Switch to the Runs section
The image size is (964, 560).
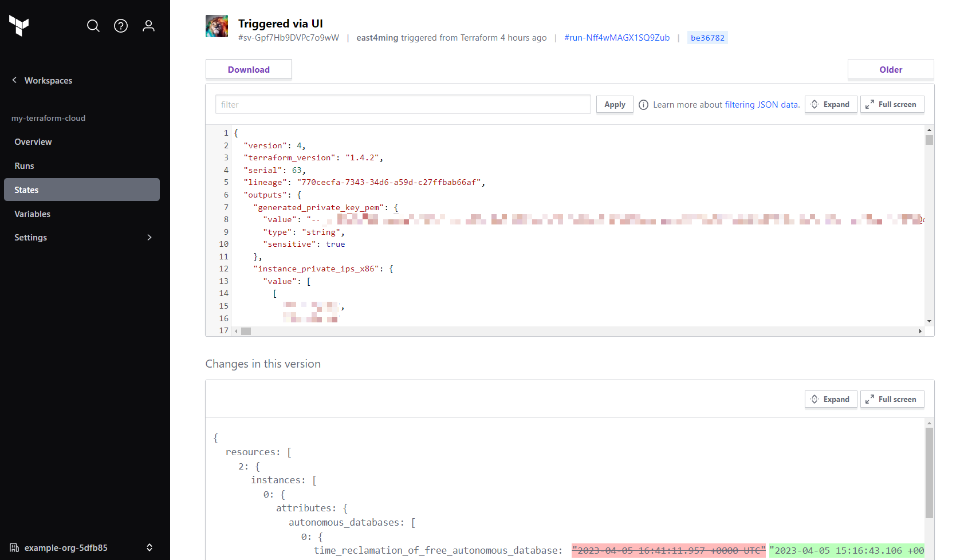(24, 165)
